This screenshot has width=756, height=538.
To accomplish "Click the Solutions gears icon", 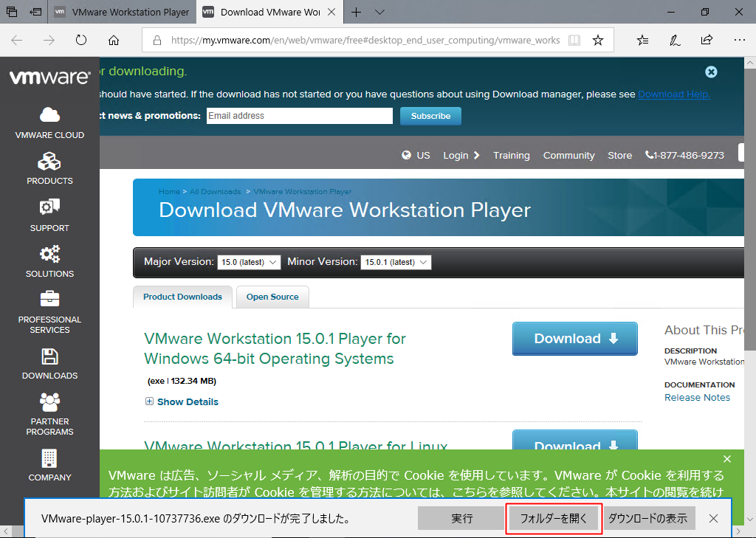I will (x=49, y=255).
